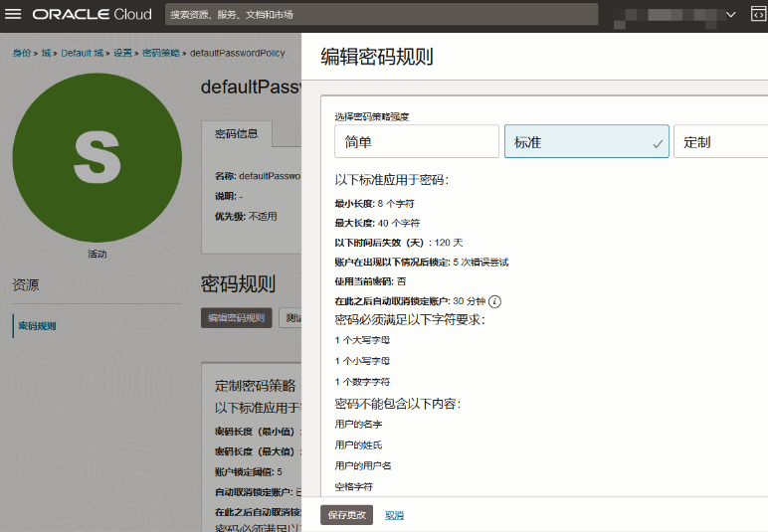Click the 保存更改 button

click(x=347, y=515)
